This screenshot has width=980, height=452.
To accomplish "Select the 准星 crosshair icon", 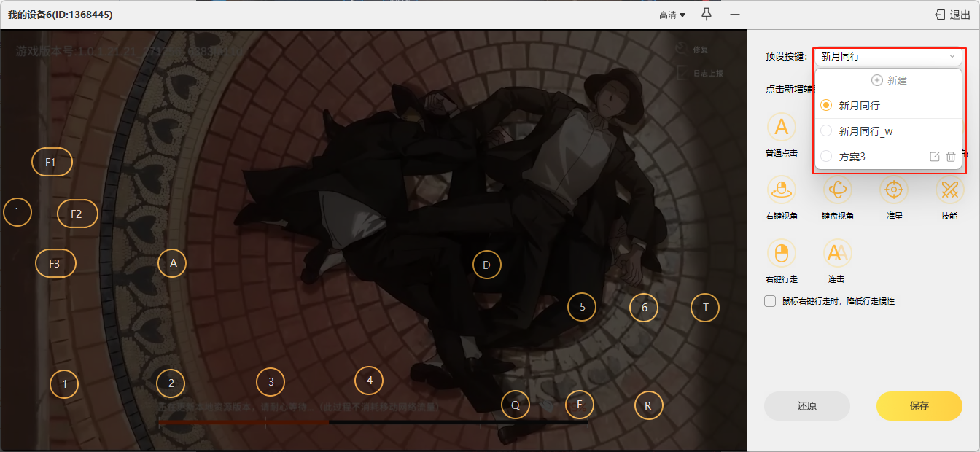I will point(893,190).
